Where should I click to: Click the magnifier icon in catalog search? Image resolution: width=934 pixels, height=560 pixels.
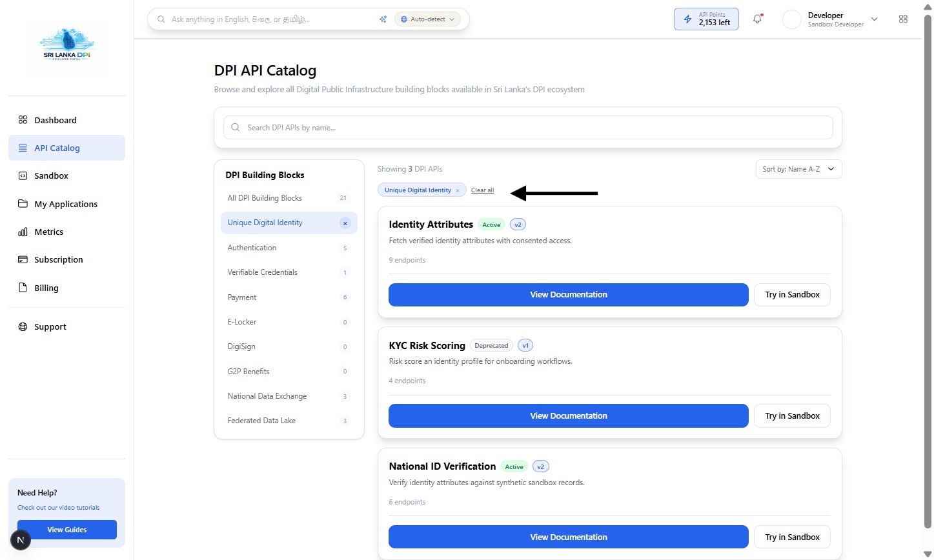[x=236, y=128]
